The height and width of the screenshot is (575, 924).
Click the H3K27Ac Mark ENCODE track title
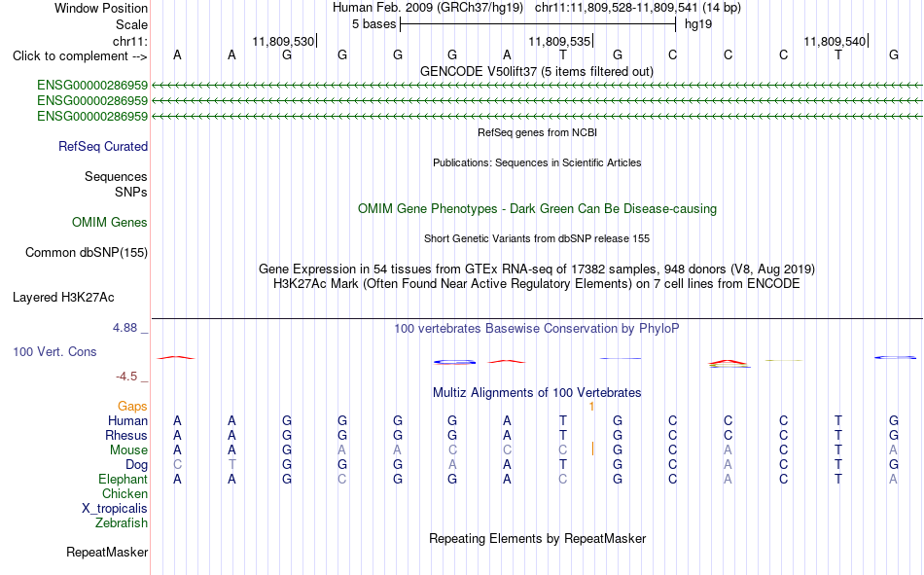tap(537, 284)
